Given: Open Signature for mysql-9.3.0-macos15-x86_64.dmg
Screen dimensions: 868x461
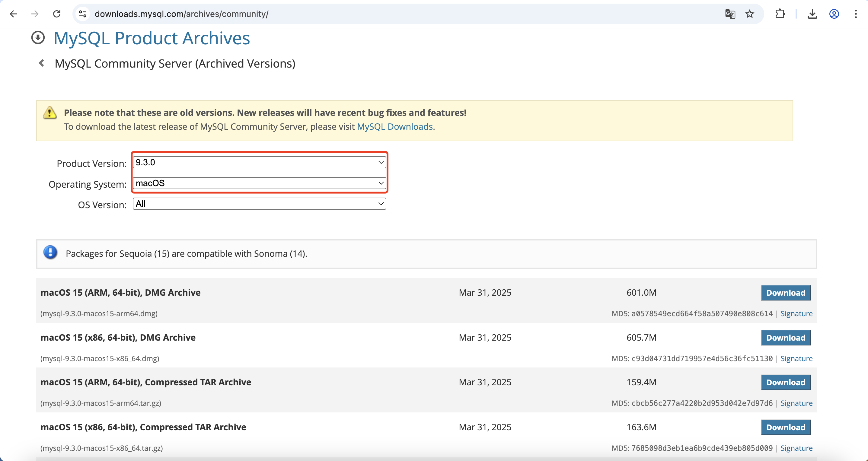Looking at the screenshot, I should click(796, 358).
